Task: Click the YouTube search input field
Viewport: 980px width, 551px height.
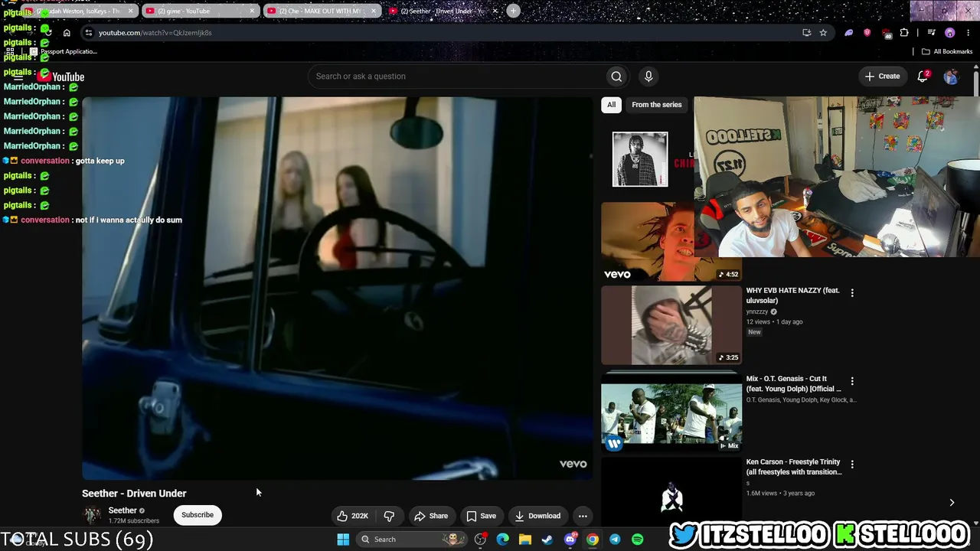Action: [x=456, y=77]
